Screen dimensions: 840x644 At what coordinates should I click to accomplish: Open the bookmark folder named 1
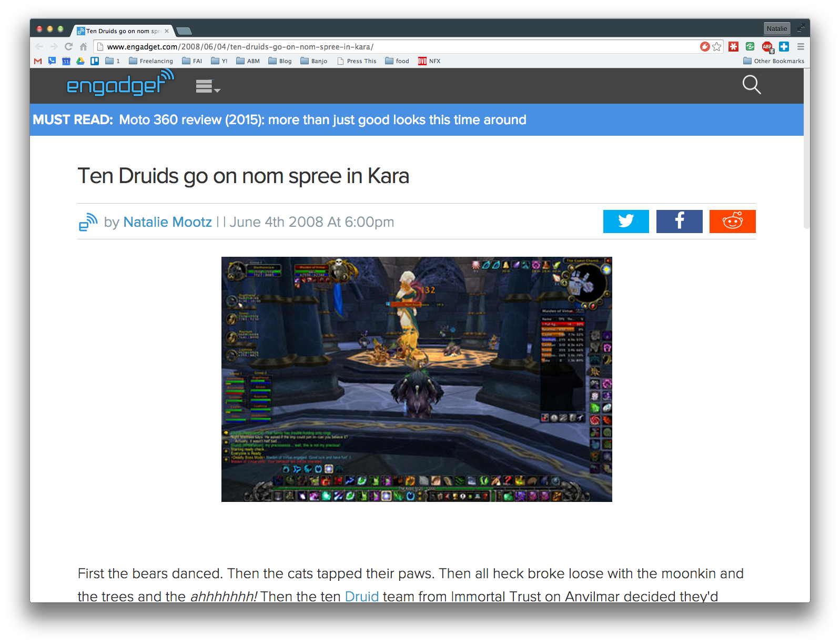pyautogui.click(x=113, y=61)
